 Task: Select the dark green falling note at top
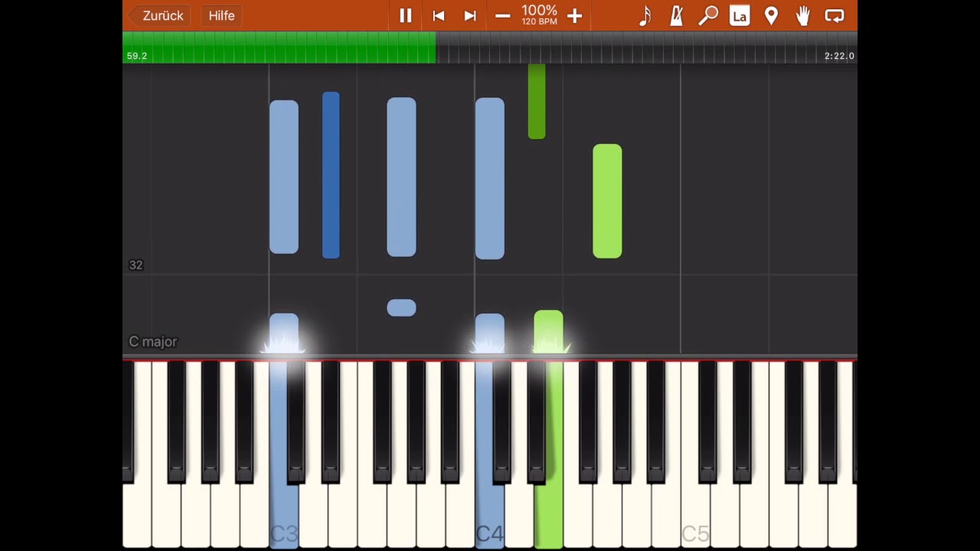click(x=537, y=102)
